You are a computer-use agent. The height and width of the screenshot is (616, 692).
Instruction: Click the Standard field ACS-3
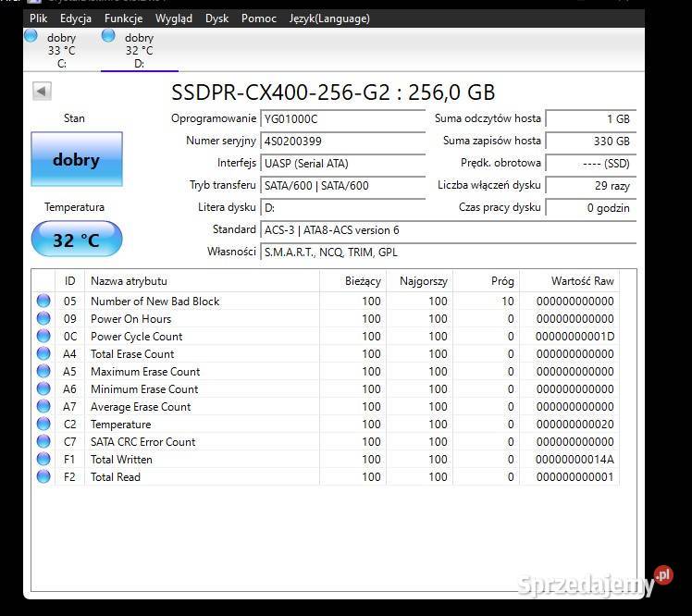[448, 230]
